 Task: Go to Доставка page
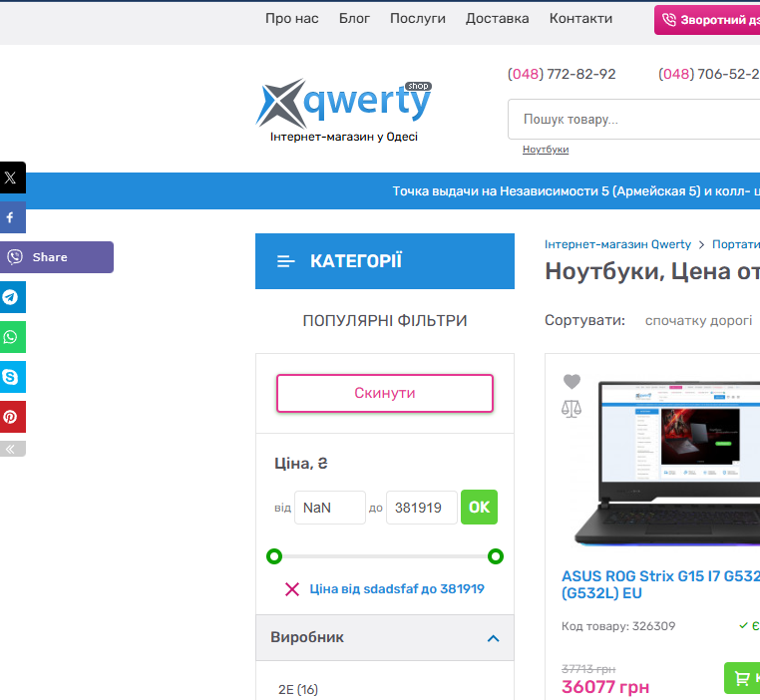point(497,19)
